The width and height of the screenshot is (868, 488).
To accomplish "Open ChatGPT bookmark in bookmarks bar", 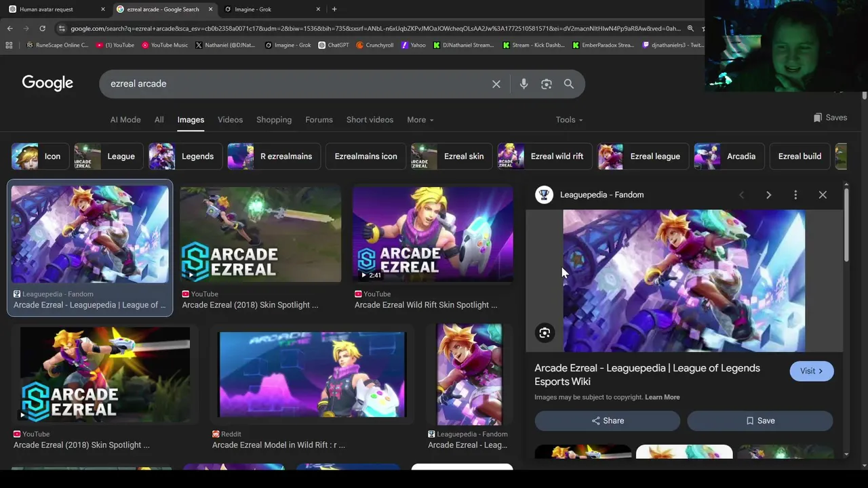I will (334, 45).
